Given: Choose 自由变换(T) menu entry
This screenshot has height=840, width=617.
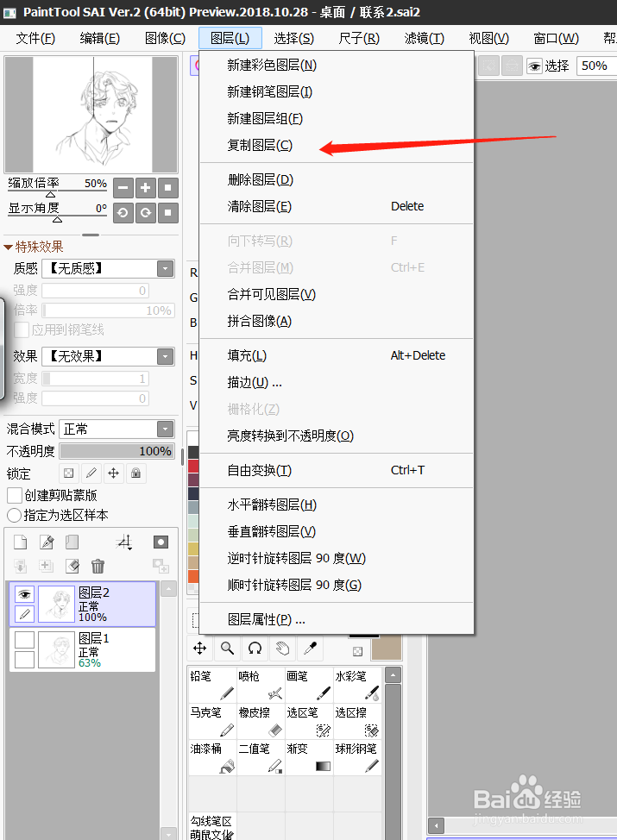Looking at the screenshot, I should click(336, 470).
